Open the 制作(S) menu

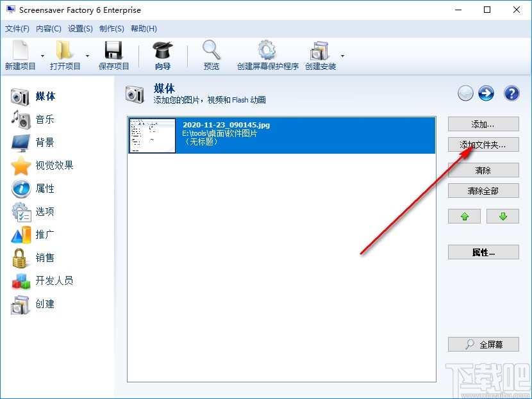point(112,29)
